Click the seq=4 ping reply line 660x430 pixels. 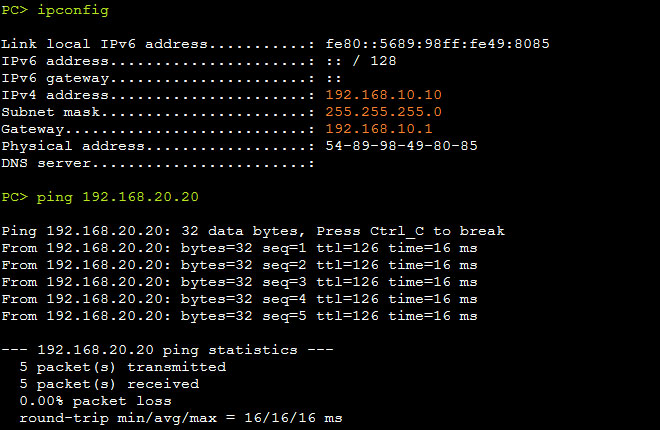(239, 299)
